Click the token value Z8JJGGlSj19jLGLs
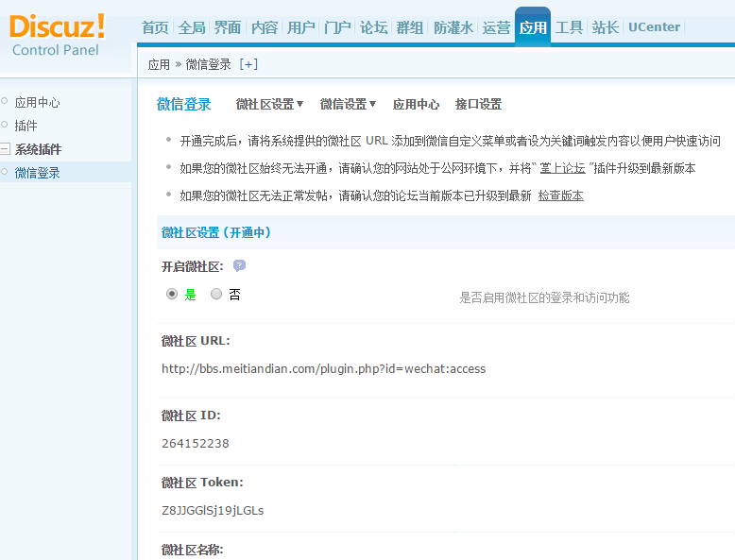 tap(213, 510)
